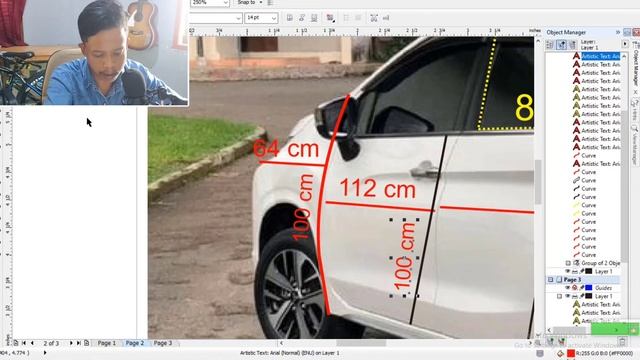
Task: Open the zoom level dropdown
Action: point(225,2)
